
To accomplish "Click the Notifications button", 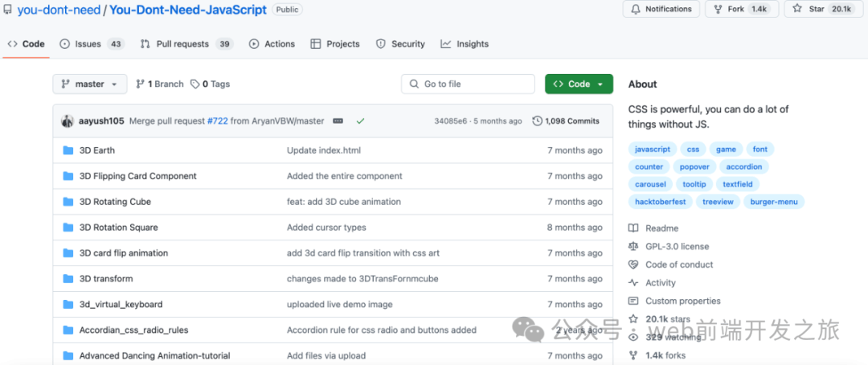I will (x=661, y=9).
